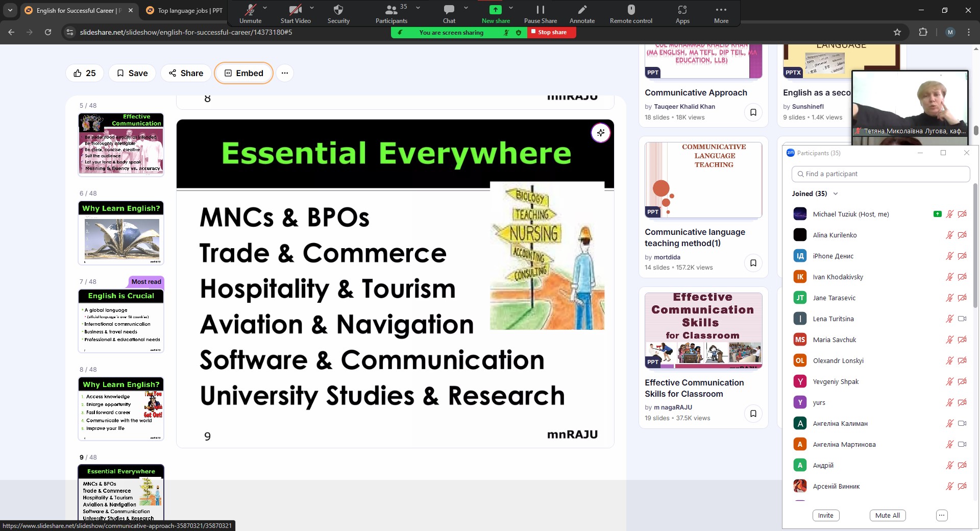Open Zoom More options icon
This screenshot has height=531, width=980.
pyautogui.click(x=721, y=10)
